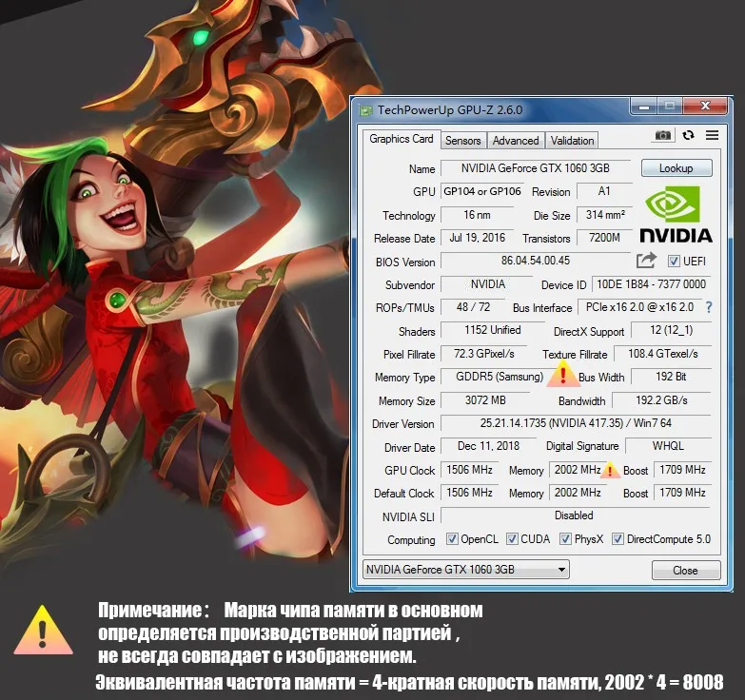Click the ROPs/TMUs value 48 / 72
Screen dimensions: 745x700
473,307
